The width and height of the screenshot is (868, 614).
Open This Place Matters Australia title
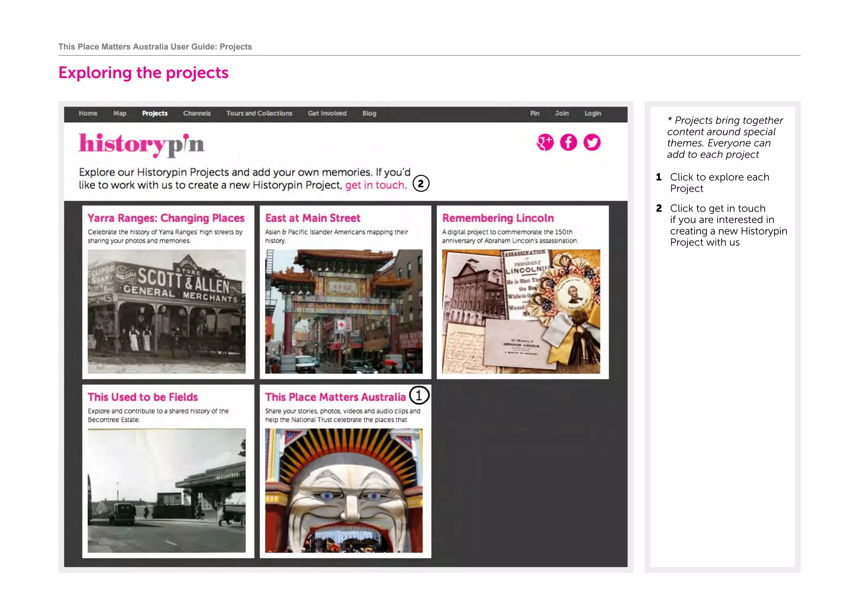click(x=336, y=397)
